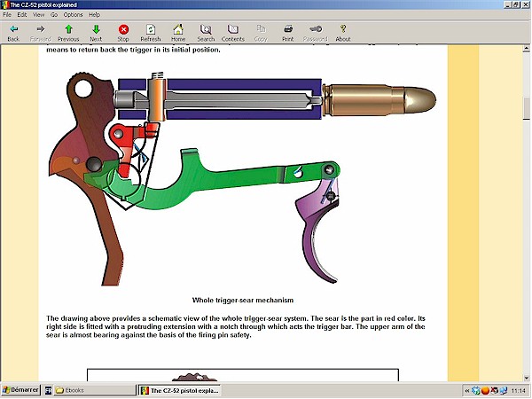Show the Contents panel
This screenshot has height=399, width=532.
pyautogui.click(x=233, y=33)
